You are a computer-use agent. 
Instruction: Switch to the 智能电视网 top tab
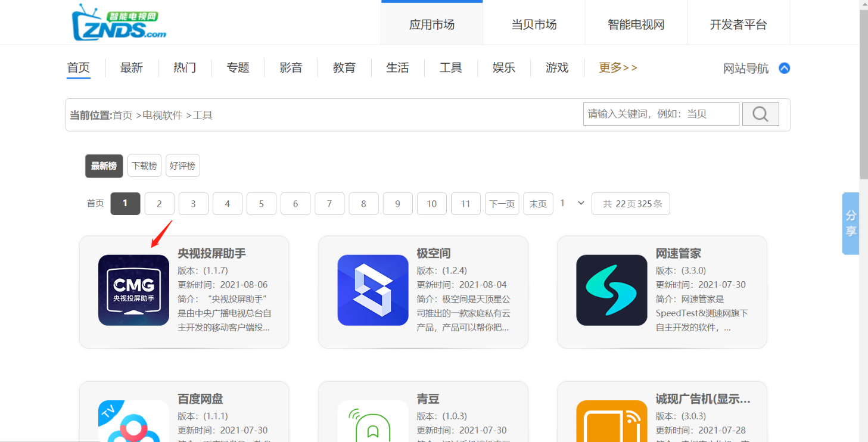[x=636, y=24]
